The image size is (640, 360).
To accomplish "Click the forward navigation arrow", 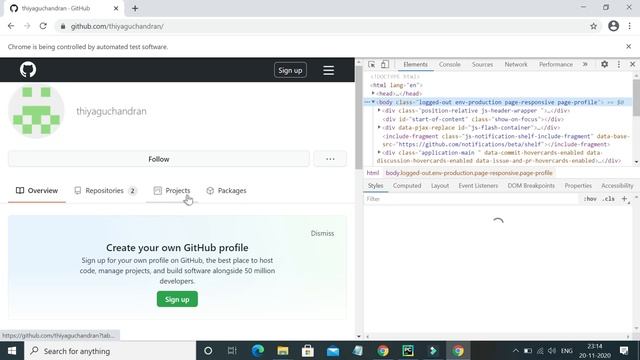I will pyautogui.click(x=27, y=26).
